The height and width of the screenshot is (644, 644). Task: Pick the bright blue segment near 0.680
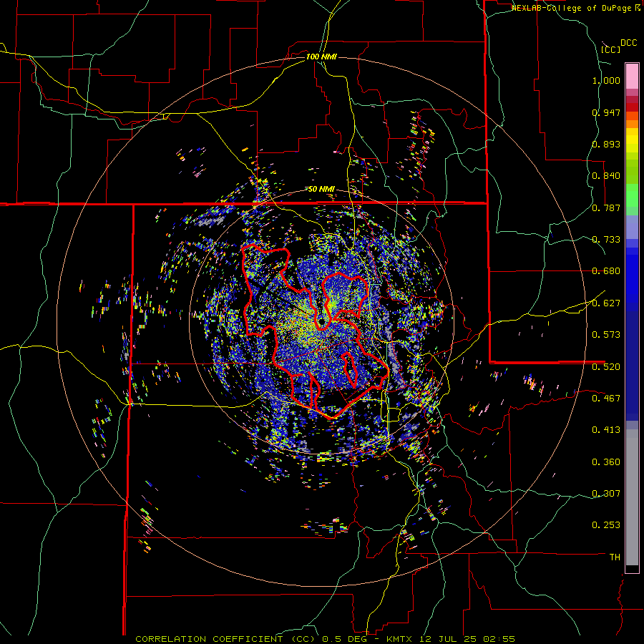(632, 275)
